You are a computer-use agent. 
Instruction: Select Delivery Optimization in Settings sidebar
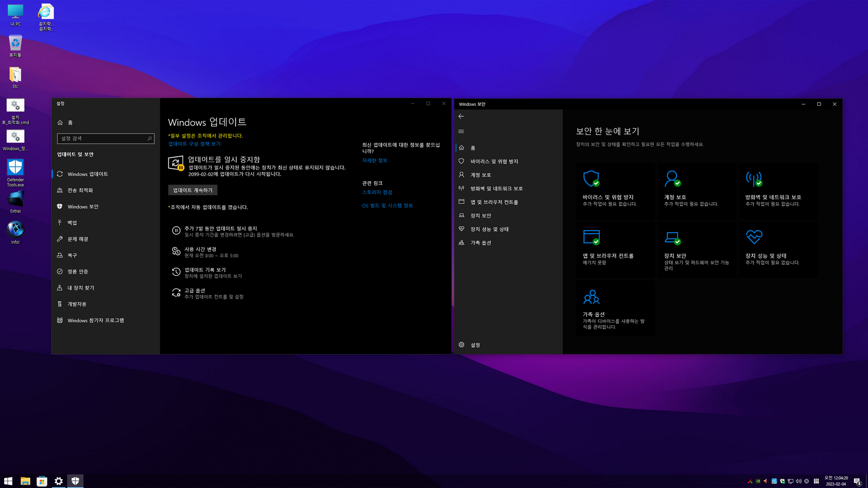tap(105, 190)
